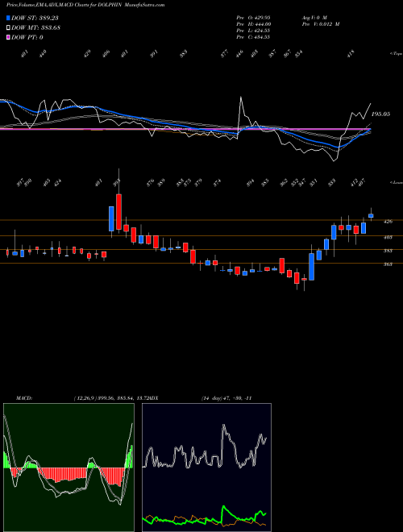Click the Avg V: 0 M value
This screenshot has height=532, width=403.
coord(314,17)
